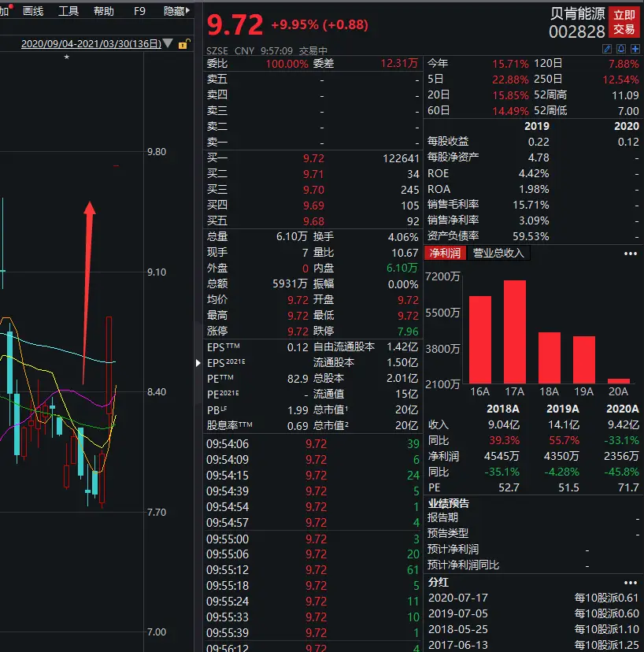Viewport: 644px width, 652px height.
Task: Click the 立即交易 trade button
Action: (x=625, y=20)
